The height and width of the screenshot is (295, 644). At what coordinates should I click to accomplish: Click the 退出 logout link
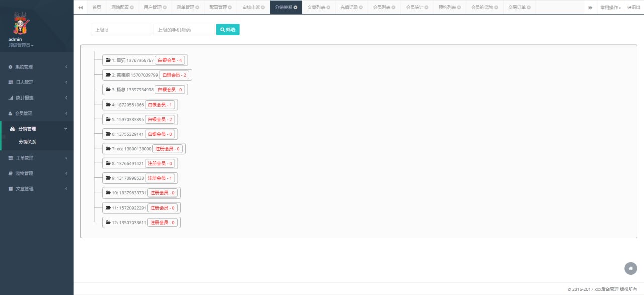coord(634,7)
